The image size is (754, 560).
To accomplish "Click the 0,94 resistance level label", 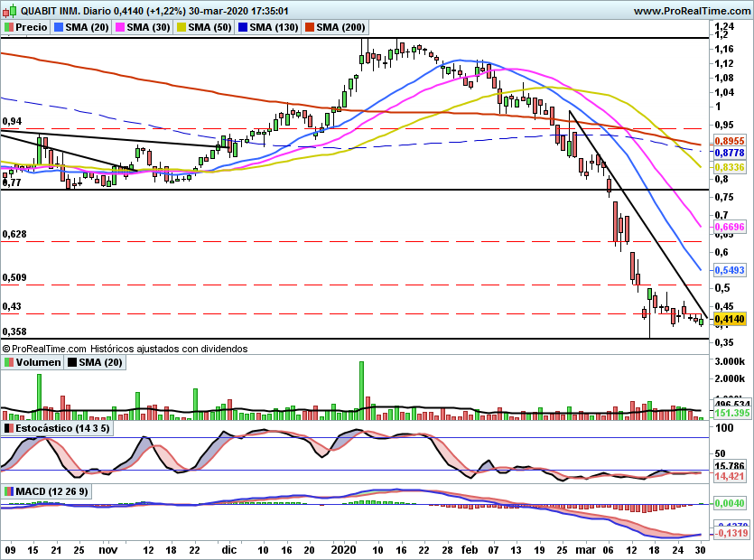I will (x=13, y=121).
